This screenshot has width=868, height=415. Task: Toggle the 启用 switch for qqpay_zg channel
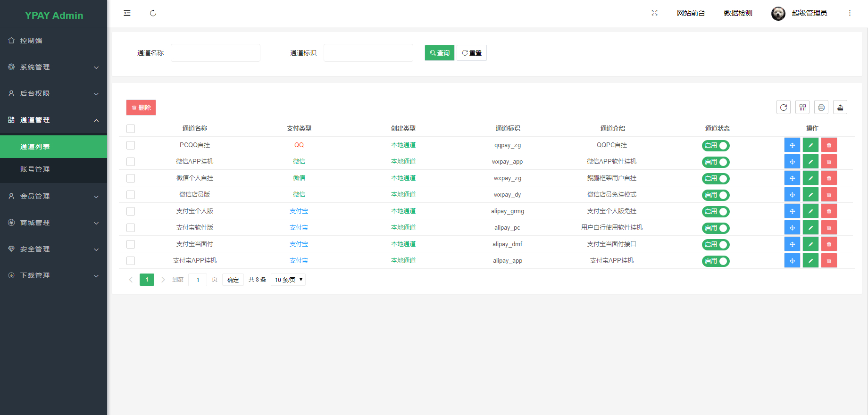(x=716, y=146)
